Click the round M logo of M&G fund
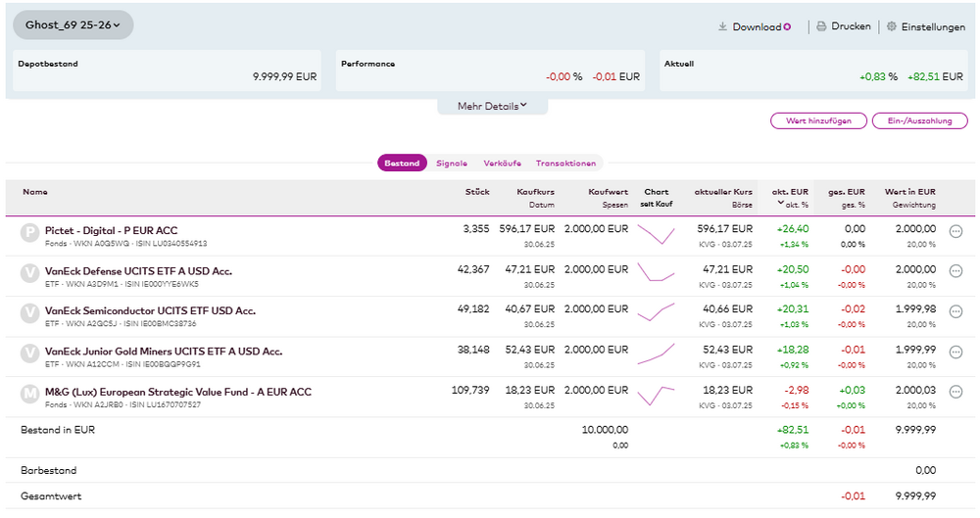 click(30, 394)
